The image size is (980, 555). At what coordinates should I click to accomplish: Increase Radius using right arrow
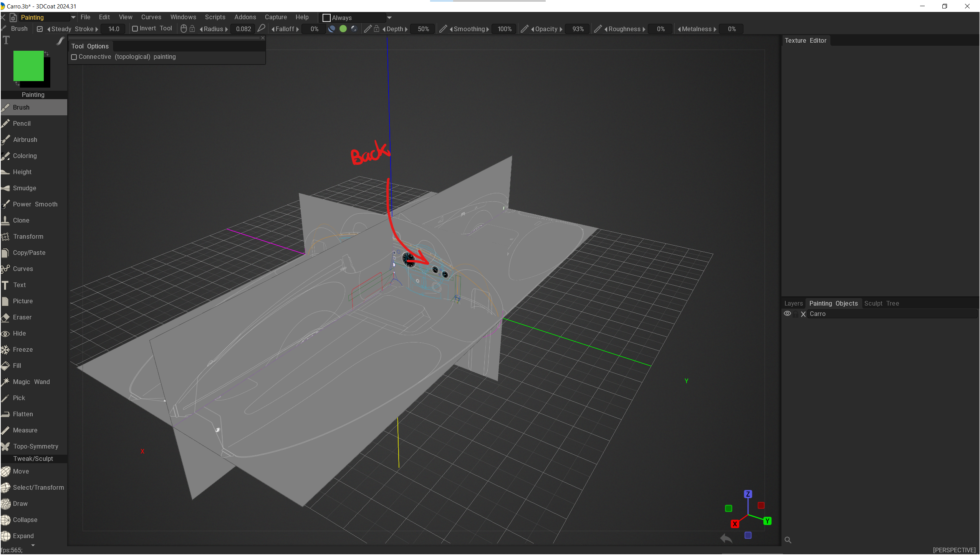[227, 29]
